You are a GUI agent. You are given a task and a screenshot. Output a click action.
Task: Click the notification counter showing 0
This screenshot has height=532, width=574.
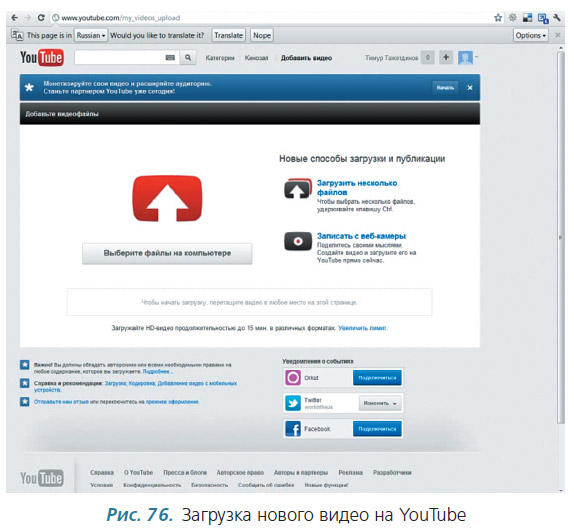[x=428, y=57]
